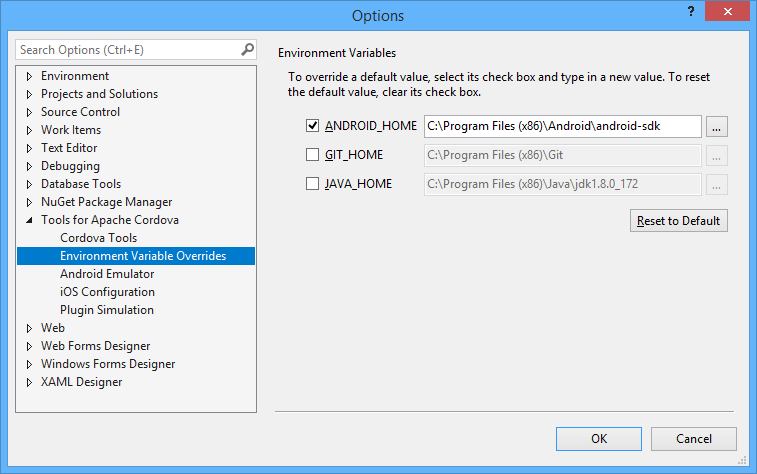The width and height of the screenshot is (757, 474).
Task: Expand the Source Control arrow
Action: pos(29,112)
